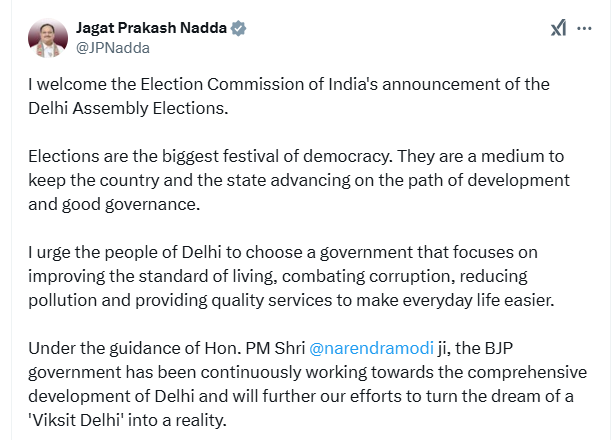Click the line 'and good governance.'
Viewport: 611px width, 440px height.
[114, 204]
